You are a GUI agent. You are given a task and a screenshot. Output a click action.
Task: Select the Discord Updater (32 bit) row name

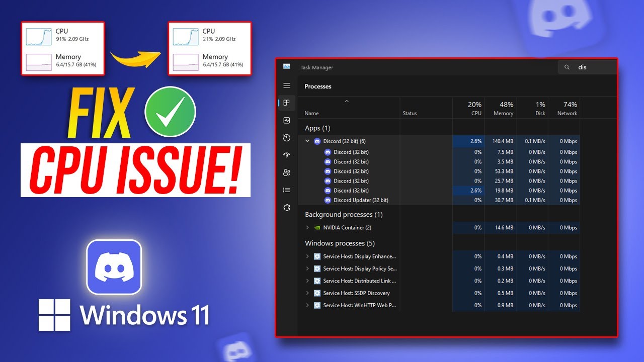(361, 200)
